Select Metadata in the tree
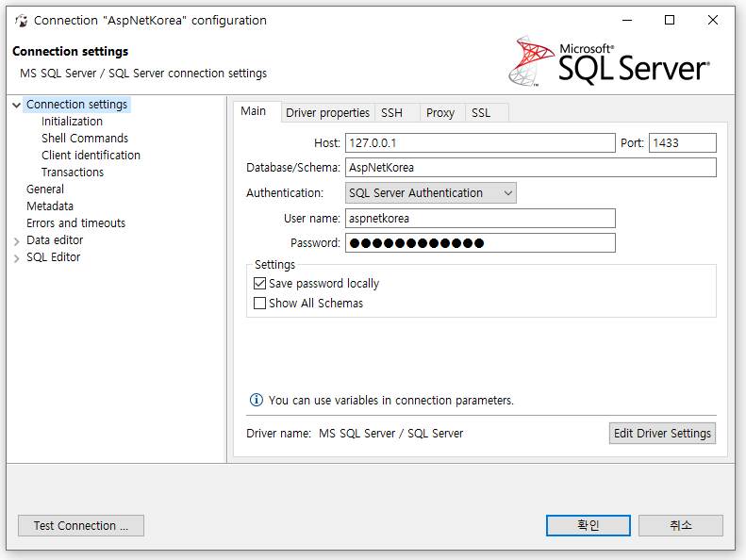Screen dimensions: 746x560 click(x=50, y=206)
